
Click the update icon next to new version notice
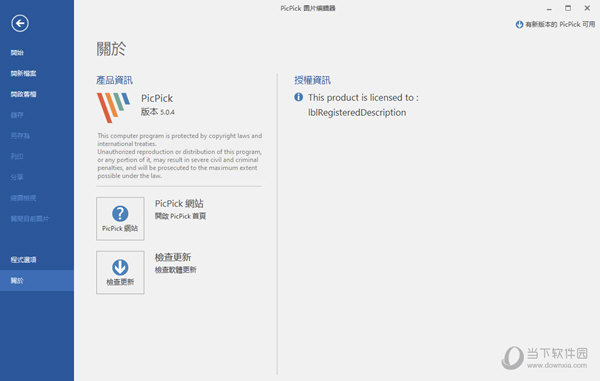519,24
